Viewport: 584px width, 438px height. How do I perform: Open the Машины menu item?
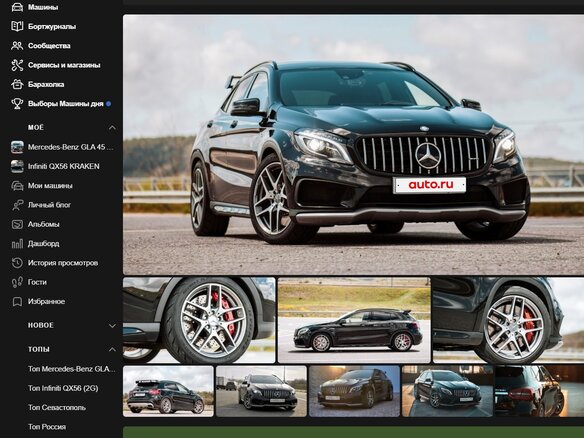(43, 7)
